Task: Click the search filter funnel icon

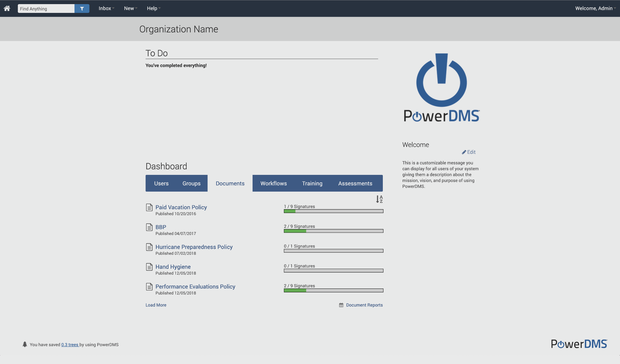Action: point(82,9)
